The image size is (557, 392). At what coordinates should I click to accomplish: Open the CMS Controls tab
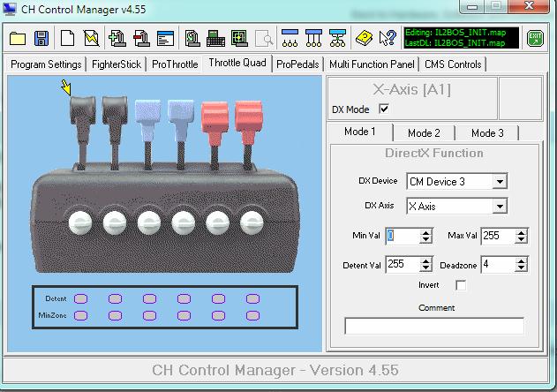453,64
